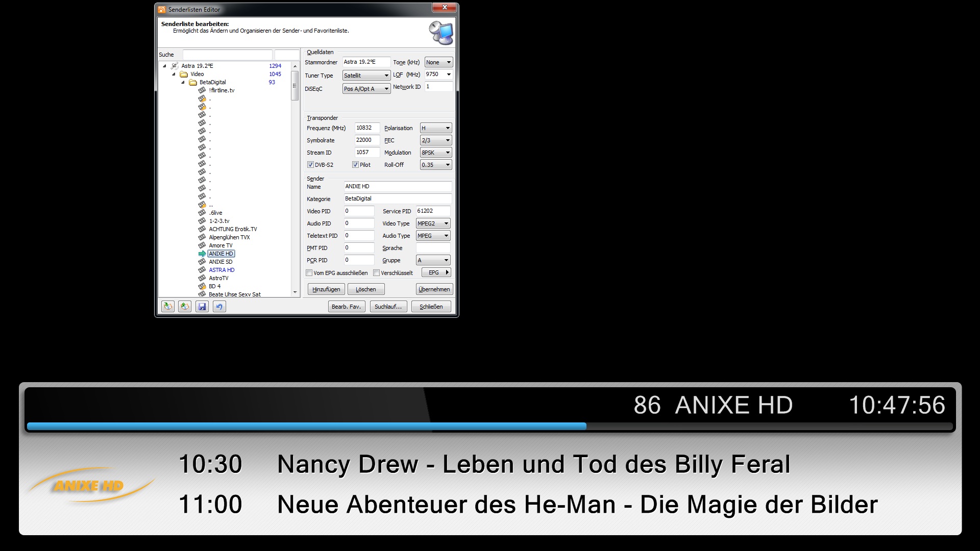The image size is (980, 551).
Task: Open the LOF (MHz) dropdown
Action: tap(438, 74)
